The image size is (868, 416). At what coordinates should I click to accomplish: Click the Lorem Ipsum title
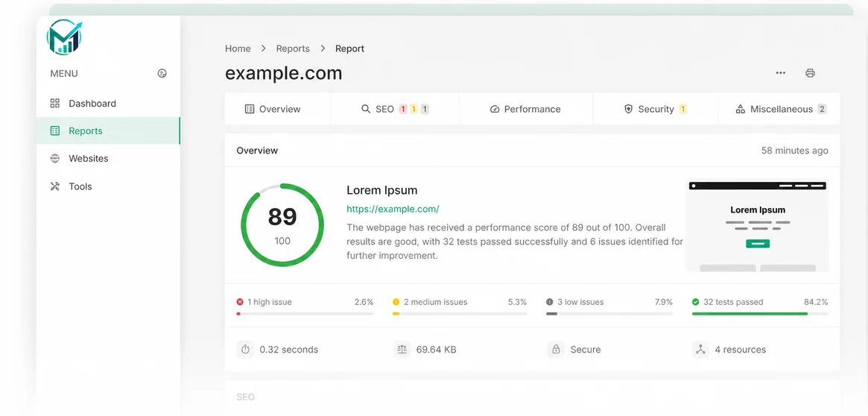pos(382,190)
